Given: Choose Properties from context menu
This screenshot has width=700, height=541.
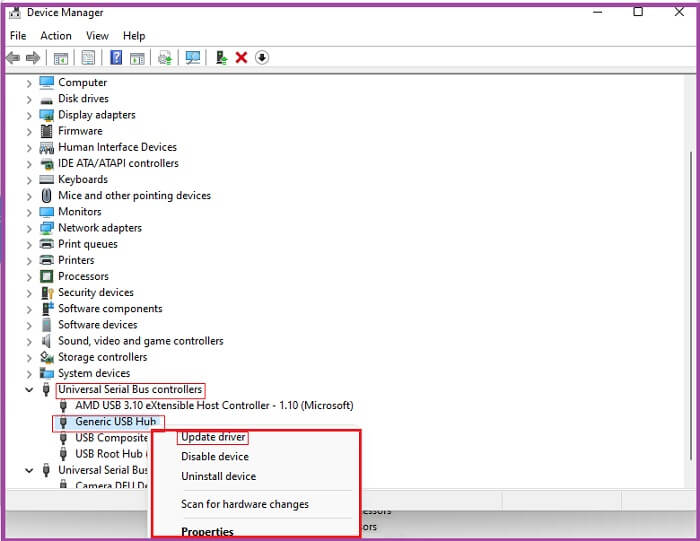Looking at the screenshot, I should [207, 531].
